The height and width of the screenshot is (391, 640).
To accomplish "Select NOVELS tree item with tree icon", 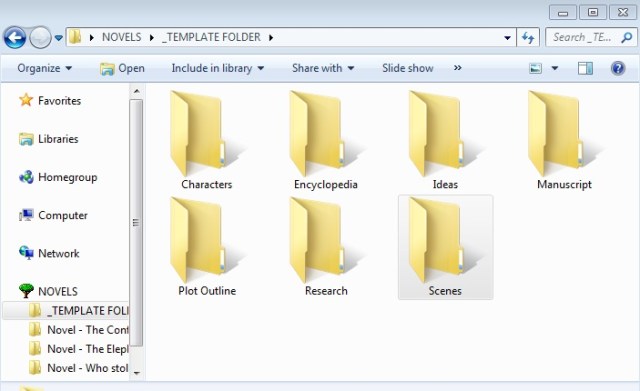I will [48, 291].
